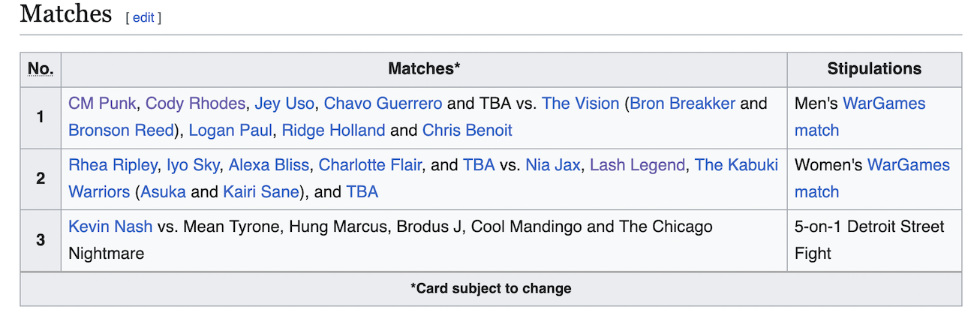Visit the Nia Jax link
Screen dimensions: 980x325
(x=552, y=165)
